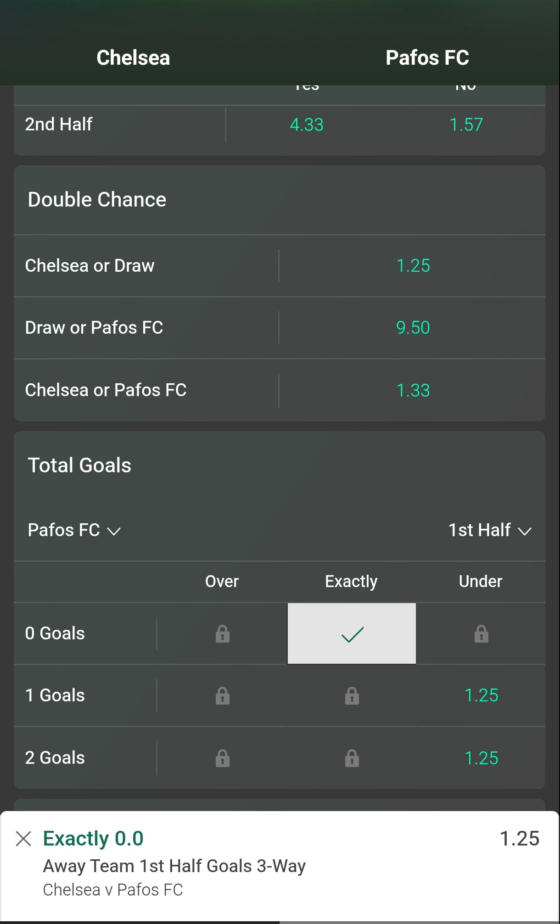This screenshot has height=924, width=560.
Task: Click the locked Over 2 Goals cell
Action: [222, 758]
